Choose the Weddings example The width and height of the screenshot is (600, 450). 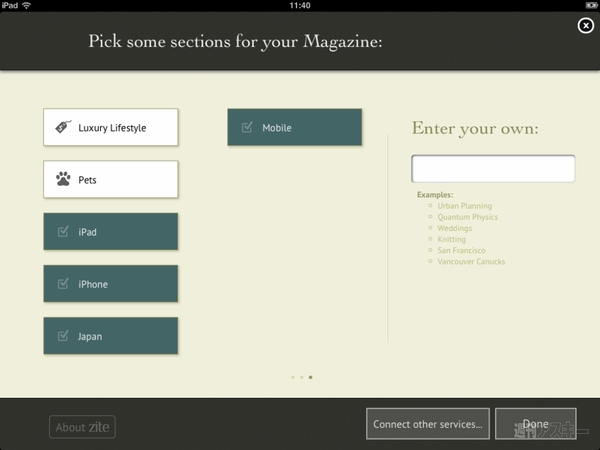[x=455, y=228]
